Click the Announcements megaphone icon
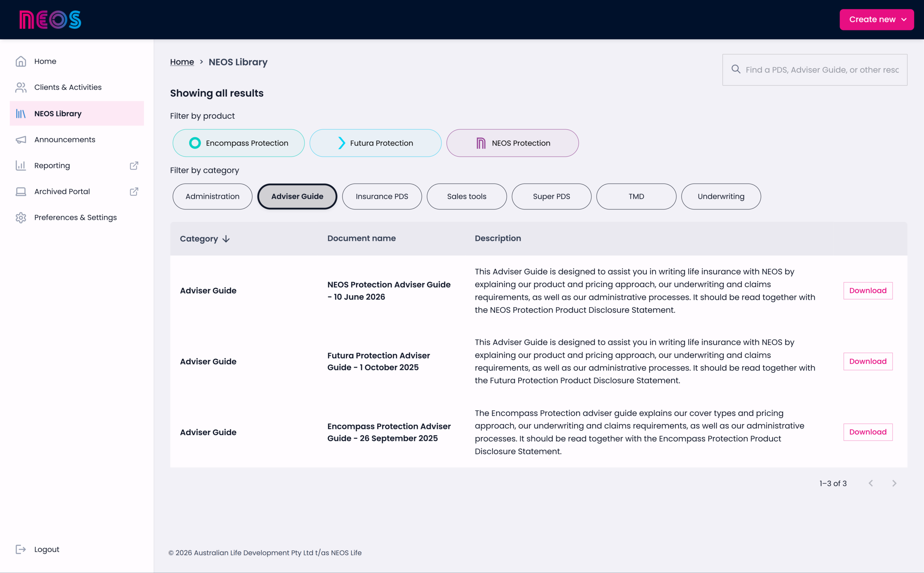The width and height of the screenshot is (924, 573). tap(21, 139)
